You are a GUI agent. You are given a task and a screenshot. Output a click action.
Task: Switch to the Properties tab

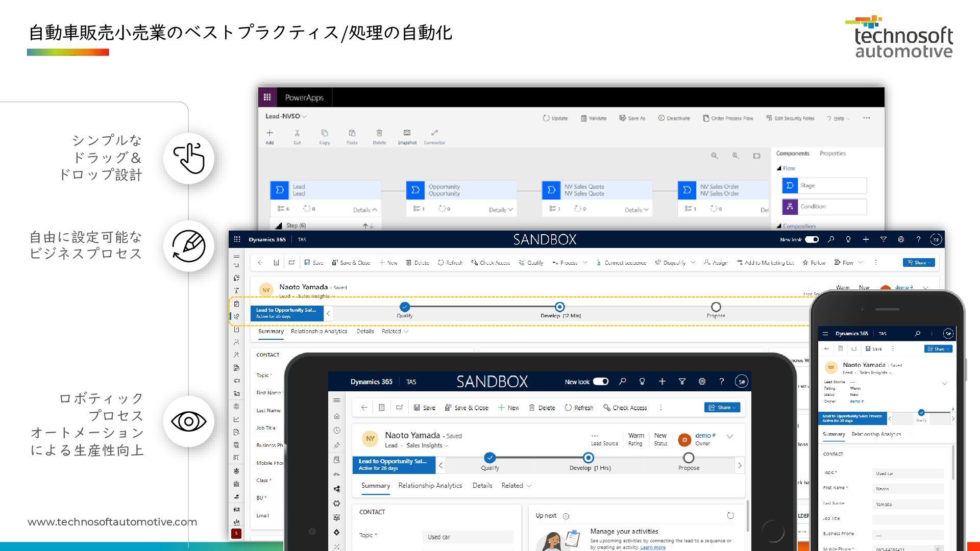832,154
